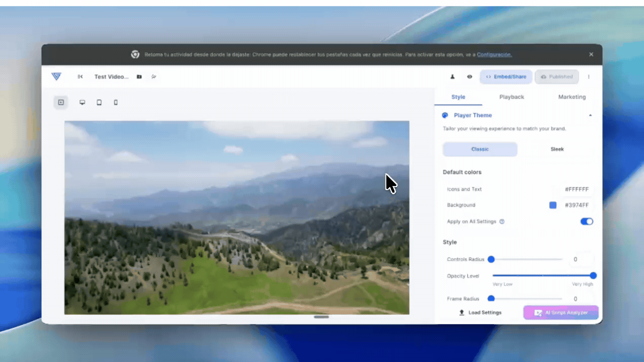Collapse the Player Theme section
Viewport: 644px width, 362px height.
[590, 116]
